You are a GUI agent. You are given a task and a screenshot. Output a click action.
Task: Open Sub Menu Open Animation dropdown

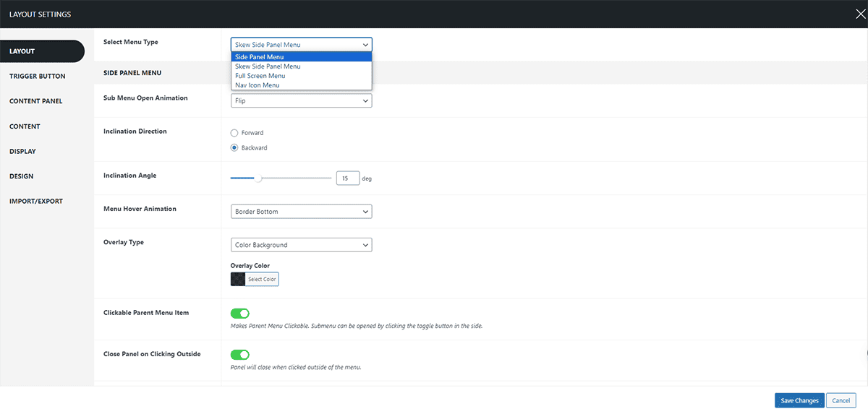pos(301,101)
